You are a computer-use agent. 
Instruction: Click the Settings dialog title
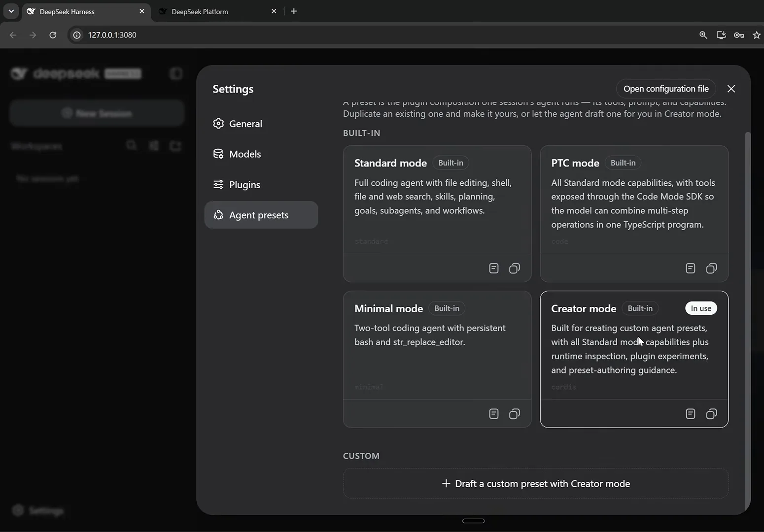[x=233, y=89]
